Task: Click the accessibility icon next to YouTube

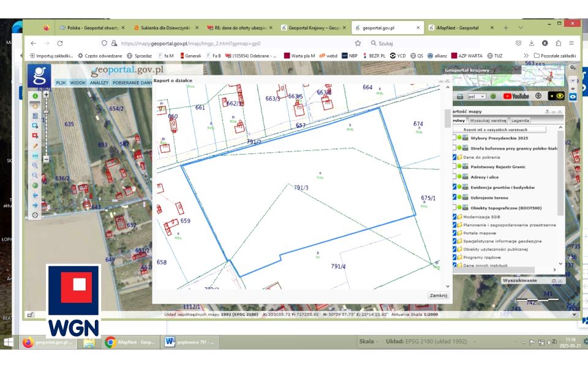Action: click(x=538, y=96)
